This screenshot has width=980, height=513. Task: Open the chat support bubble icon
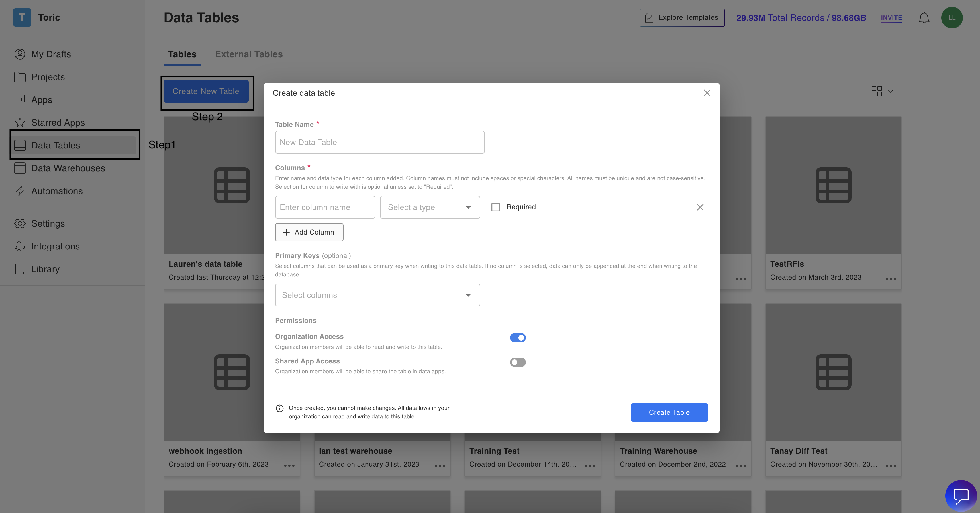click(x=961, y=496)
